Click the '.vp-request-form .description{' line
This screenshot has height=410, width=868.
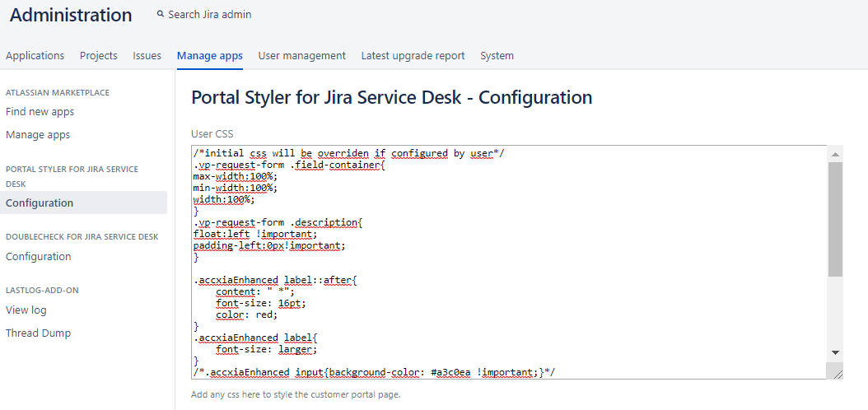coord(278,222)
